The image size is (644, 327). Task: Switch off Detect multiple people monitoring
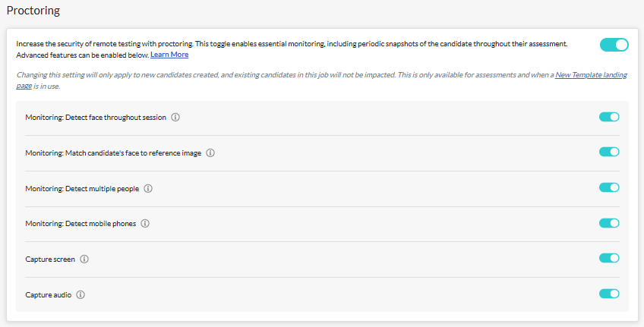pyautogui.click(x=609, y=187)
